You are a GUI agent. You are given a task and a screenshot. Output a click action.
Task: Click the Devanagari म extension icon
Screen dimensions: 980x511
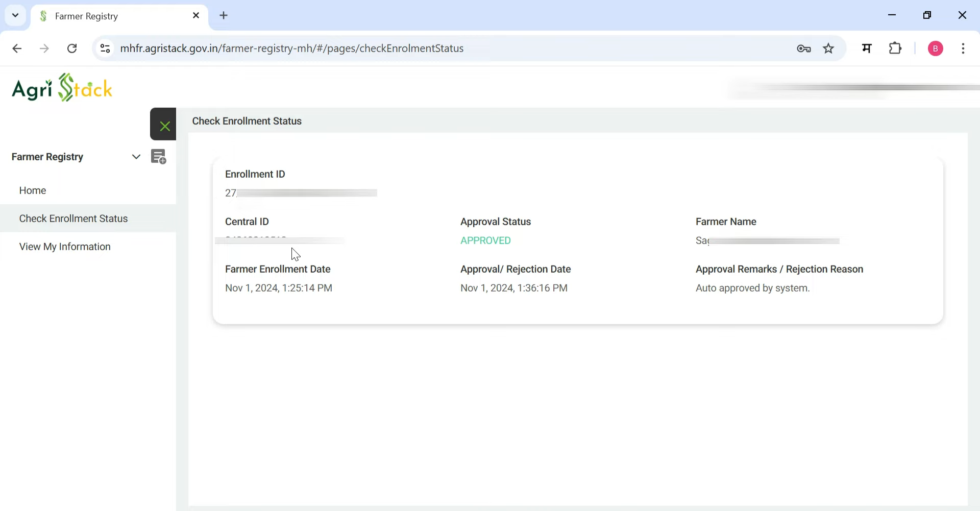pos(867,48)
